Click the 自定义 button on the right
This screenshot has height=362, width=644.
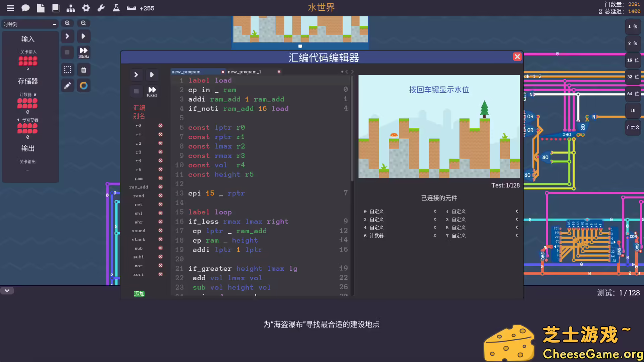(x=633, y=127)
